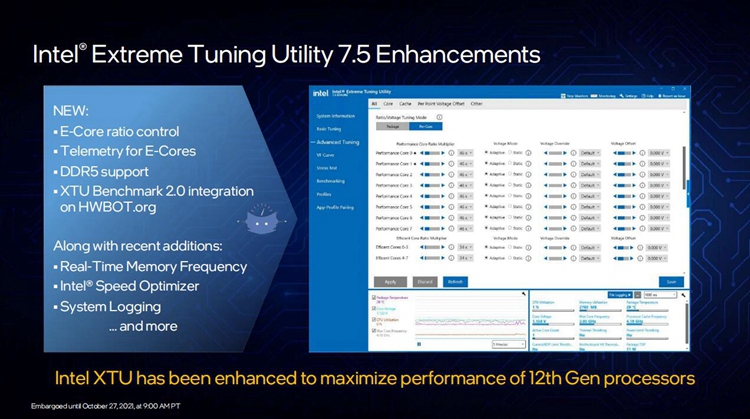Open Efficient Cores 0-3 ratio dropdown
The height and width of the screenshot is (419, 750).
(x=465, y=247)
